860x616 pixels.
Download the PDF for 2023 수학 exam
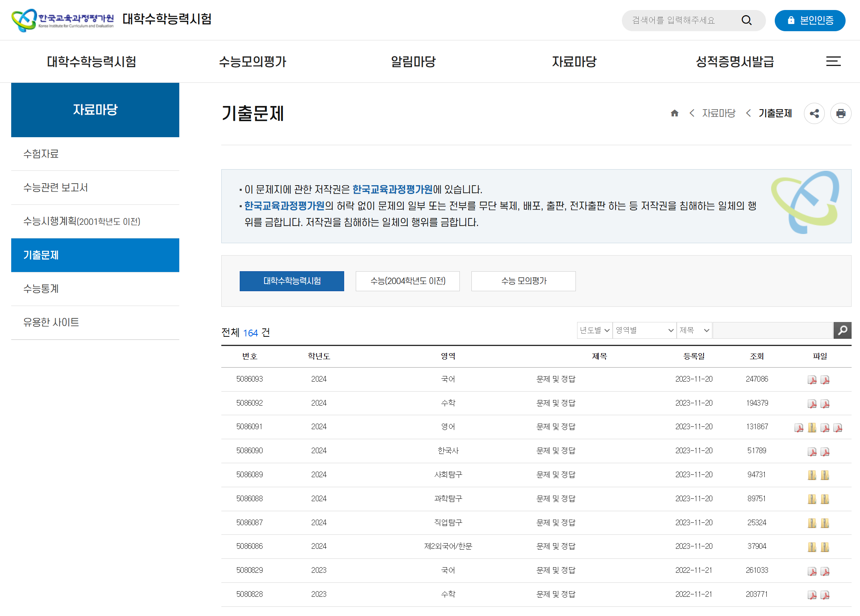pyautogui.click(x=812, y=595)
